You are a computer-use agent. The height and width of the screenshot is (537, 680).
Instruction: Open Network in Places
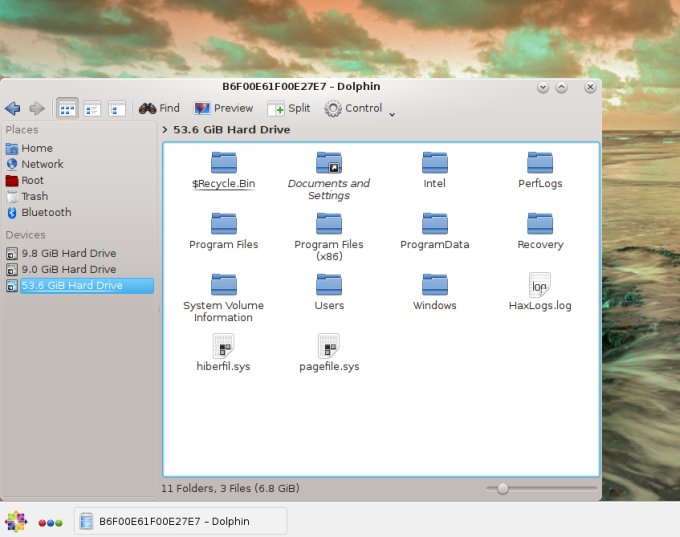(x=35, y=164)
